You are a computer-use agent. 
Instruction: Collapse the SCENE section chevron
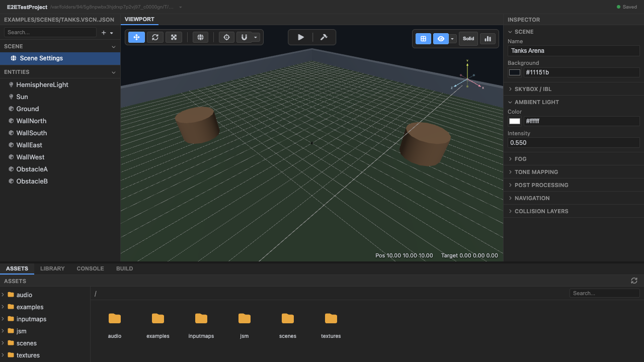pos(114,46)
